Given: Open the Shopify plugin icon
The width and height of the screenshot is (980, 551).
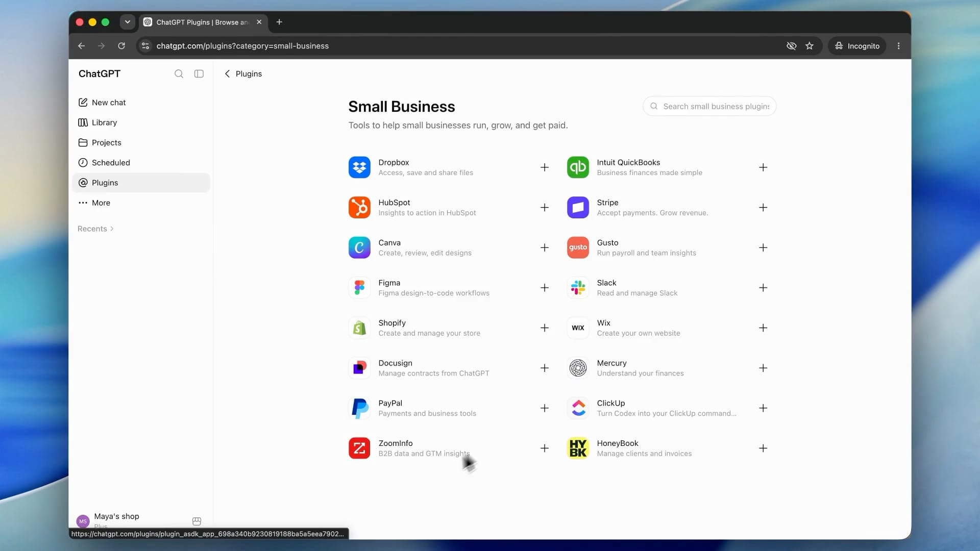Looking at the screenshot, I should pos(359,328).
